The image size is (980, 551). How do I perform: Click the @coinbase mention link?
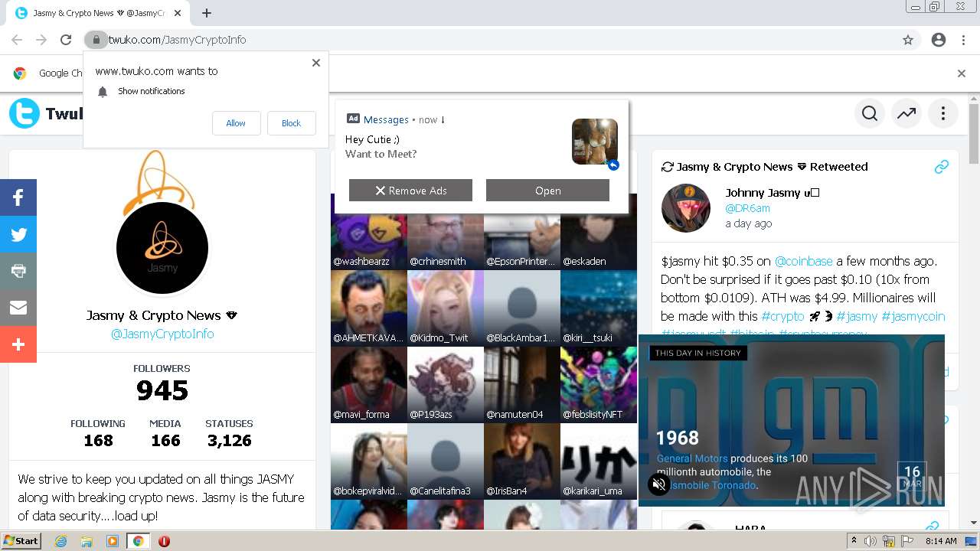(803, 261)
